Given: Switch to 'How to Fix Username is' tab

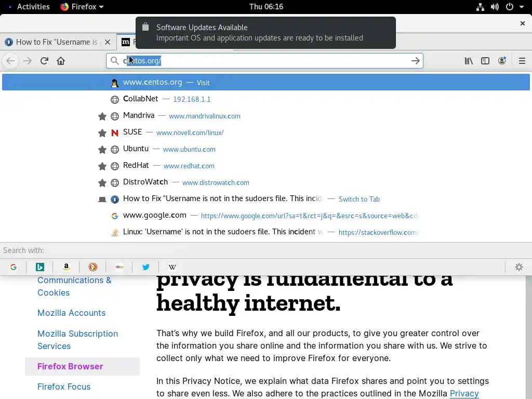Looking at the screenshot, I should click(57, 42).
